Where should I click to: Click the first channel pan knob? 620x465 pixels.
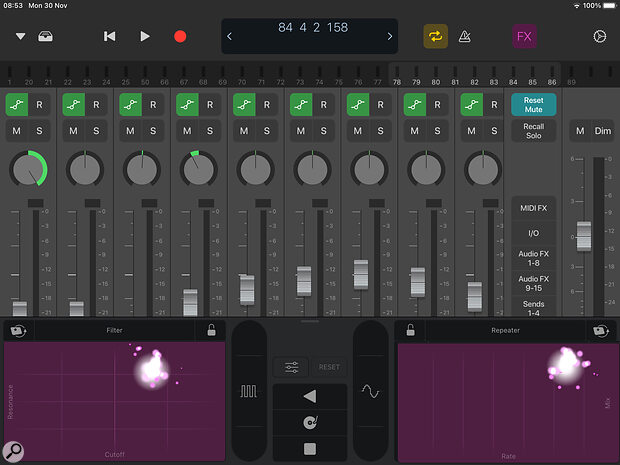point(28,169)
